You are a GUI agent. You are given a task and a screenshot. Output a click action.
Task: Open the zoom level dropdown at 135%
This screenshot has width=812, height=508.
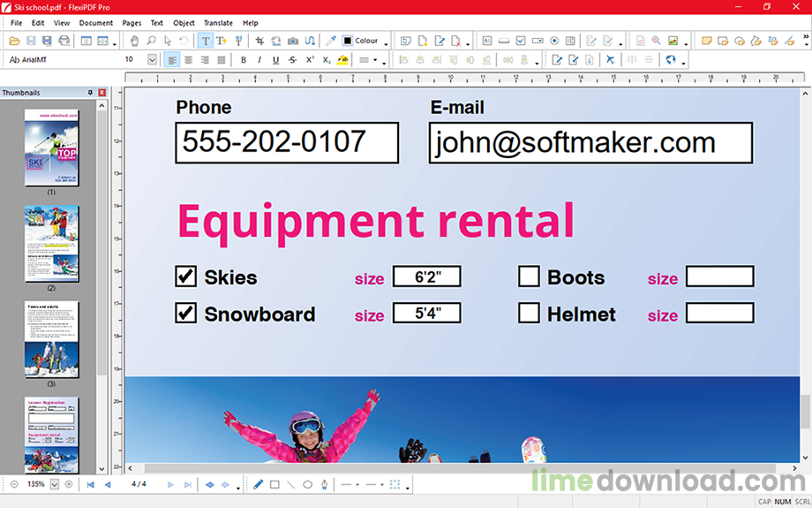55,485
